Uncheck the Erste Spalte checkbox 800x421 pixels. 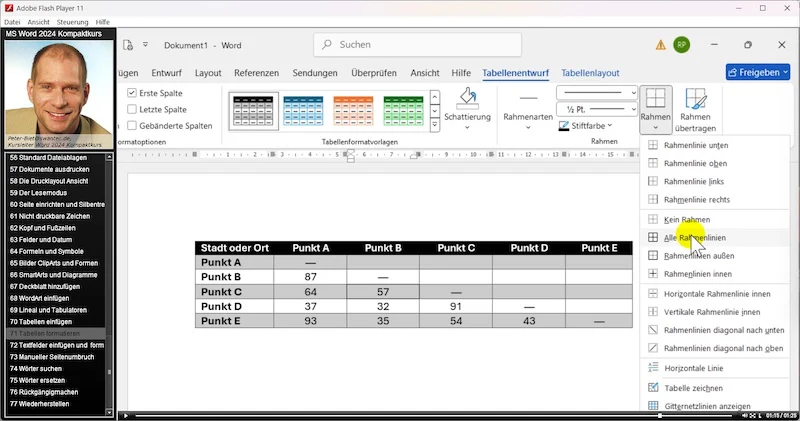click(132, 93)
